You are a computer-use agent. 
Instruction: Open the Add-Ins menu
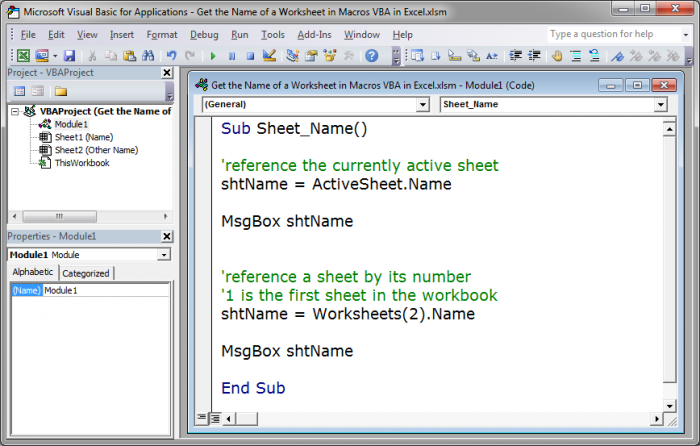tap(314, 34)
